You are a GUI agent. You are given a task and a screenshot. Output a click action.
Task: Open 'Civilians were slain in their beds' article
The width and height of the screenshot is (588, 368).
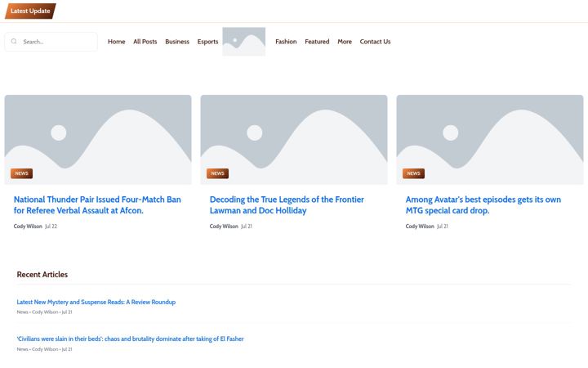pyautogui.click(x=130, y=339)
